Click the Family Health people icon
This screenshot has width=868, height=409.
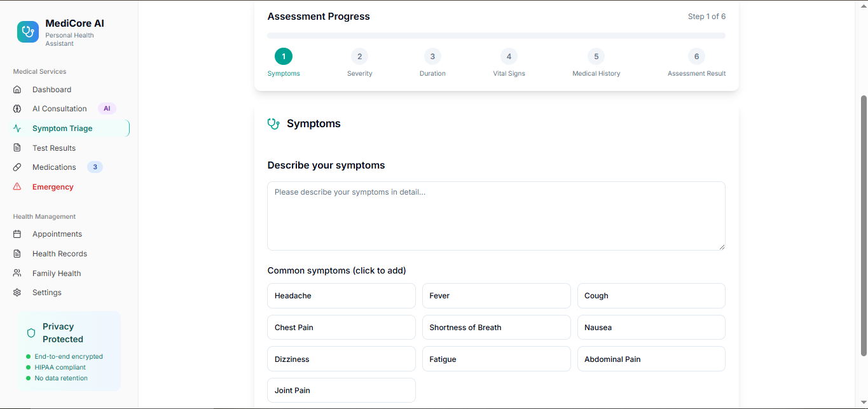coord(17,274)
